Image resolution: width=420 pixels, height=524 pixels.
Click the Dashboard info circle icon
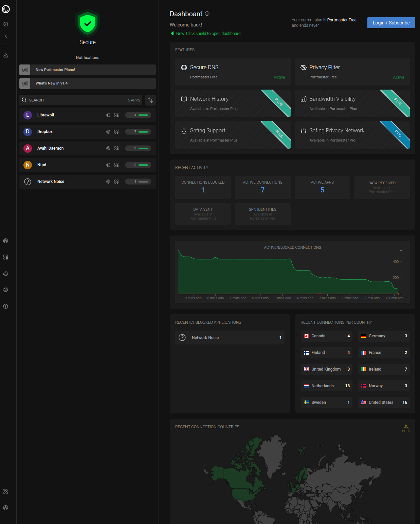[207, 14]
